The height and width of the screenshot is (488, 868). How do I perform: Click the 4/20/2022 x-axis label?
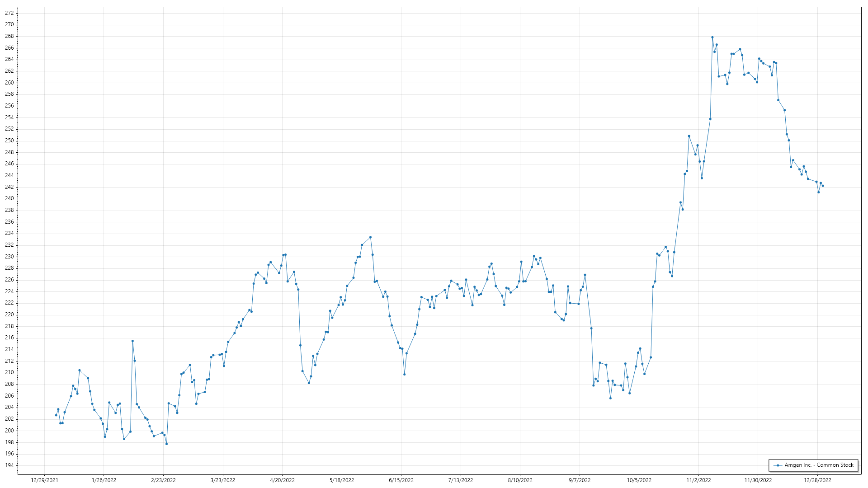[x=282, y=480]
